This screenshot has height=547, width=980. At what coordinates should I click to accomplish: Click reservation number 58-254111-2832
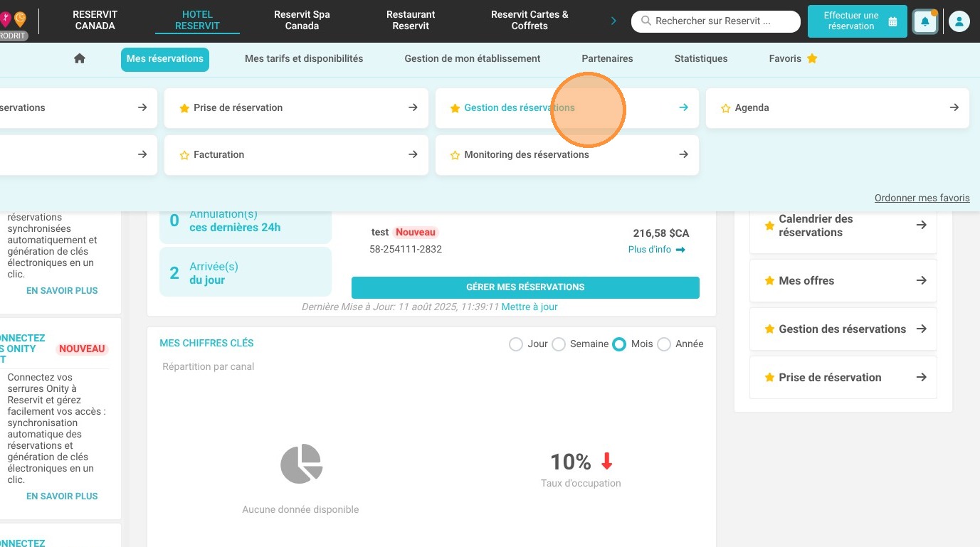coord(406,250)
